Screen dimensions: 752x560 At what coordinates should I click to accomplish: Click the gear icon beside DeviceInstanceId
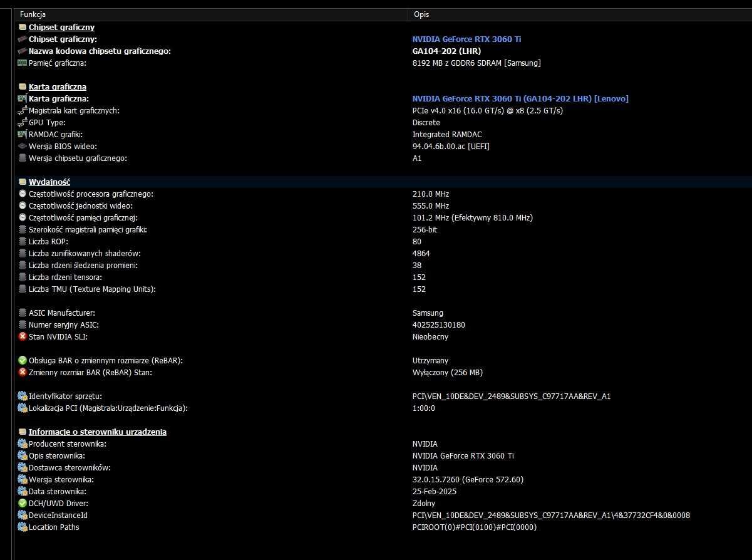(x=23, y=515)
